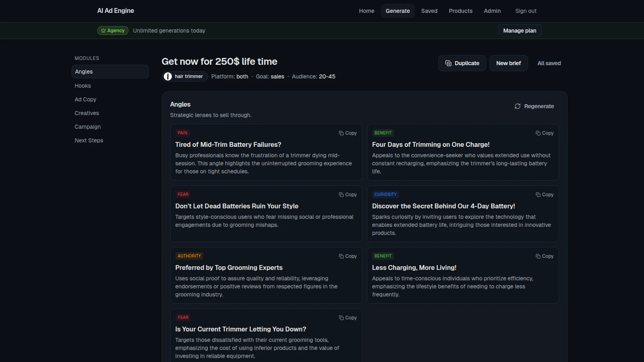Click the FEAR tag on Current Trimmer card
The height and width of the screenshot is (362, 644).
coord(183,317)
